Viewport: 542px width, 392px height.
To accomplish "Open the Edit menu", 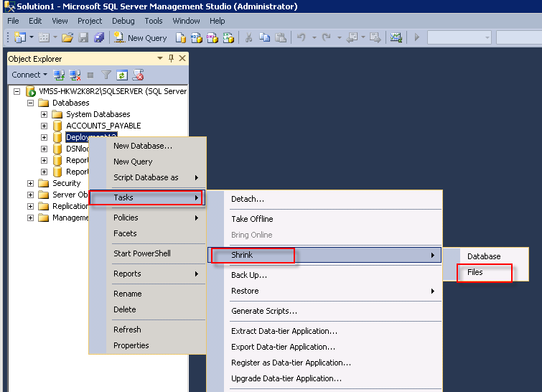I will pos(35,21).
